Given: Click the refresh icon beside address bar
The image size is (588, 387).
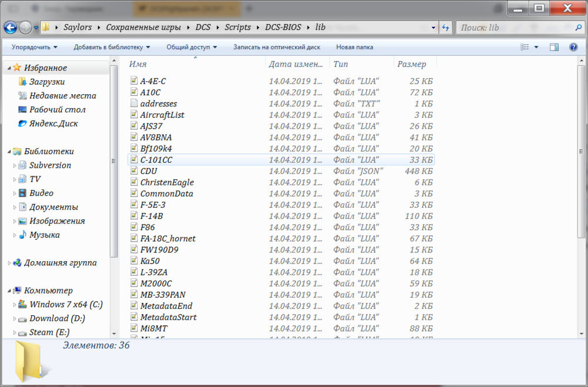Looking at the screenshot, I should point(446,28).
